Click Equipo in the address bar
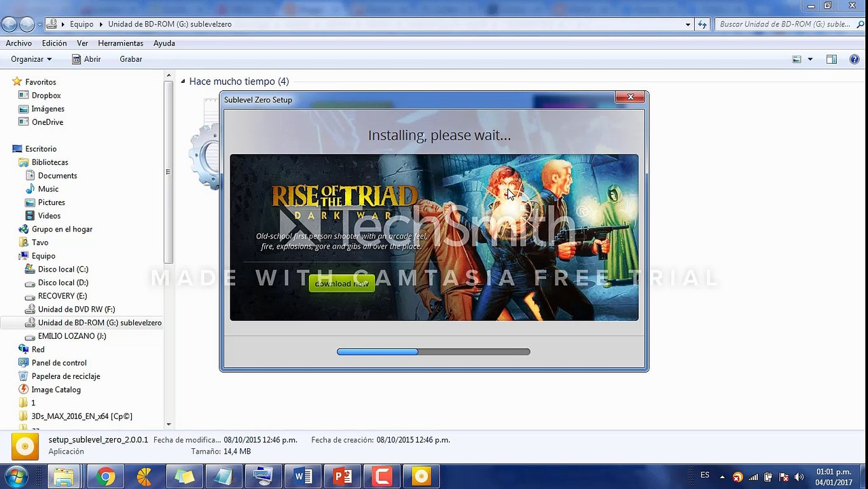Screen dimensions: 868x489 tap(82, 24)
